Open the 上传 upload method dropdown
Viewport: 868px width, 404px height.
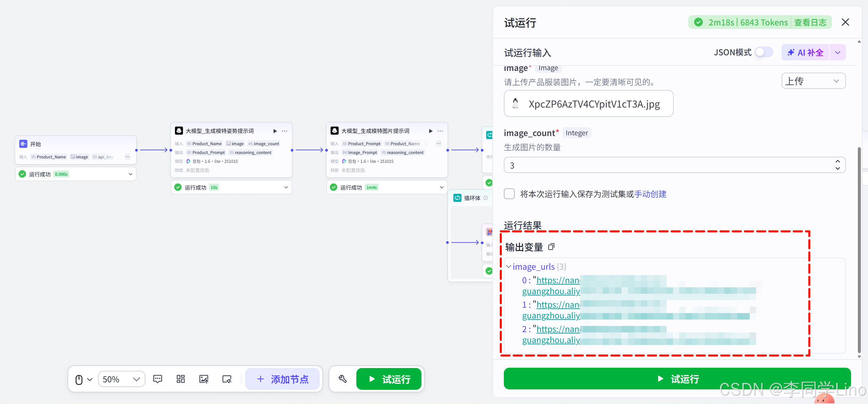[x=813, y=81]
